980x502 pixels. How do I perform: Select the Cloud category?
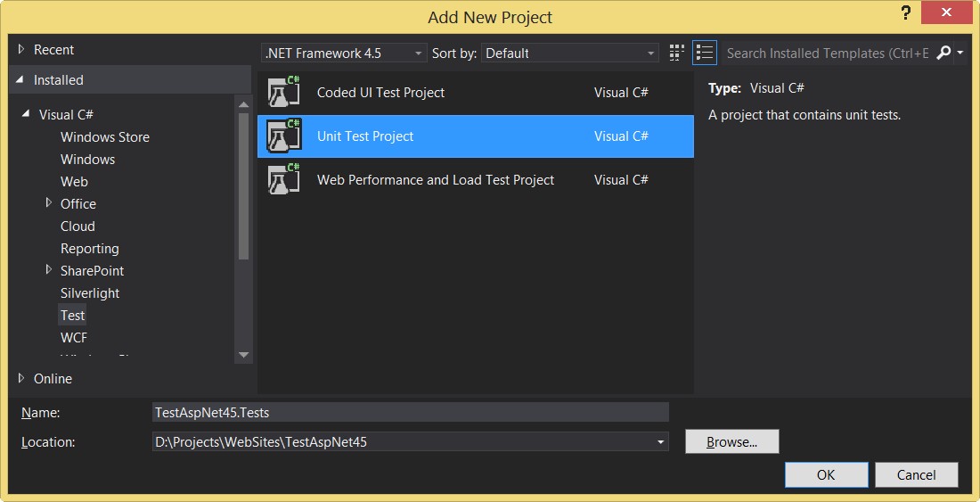coord(78,226)
